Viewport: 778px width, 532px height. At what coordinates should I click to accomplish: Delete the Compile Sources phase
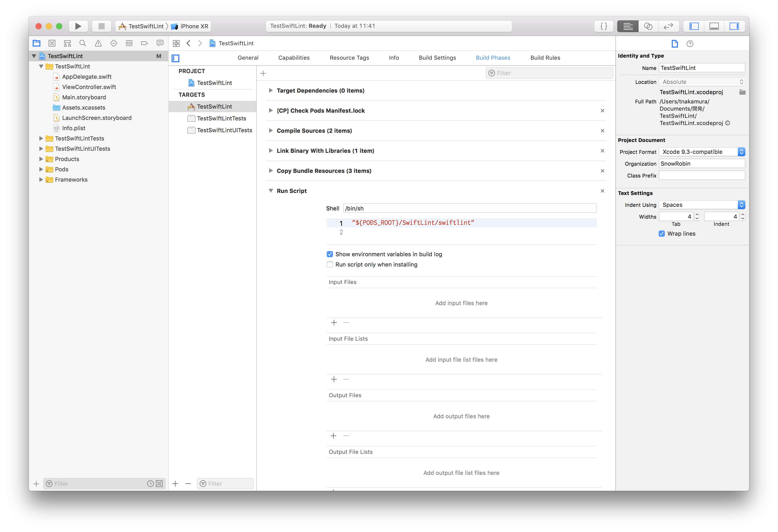pyautogui.click(x=602, y=131)
